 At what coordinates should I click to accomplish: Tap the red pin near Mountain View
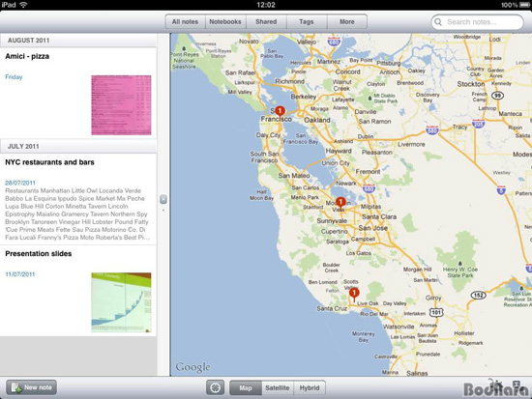pyautogui.click(x=340, y=203)
